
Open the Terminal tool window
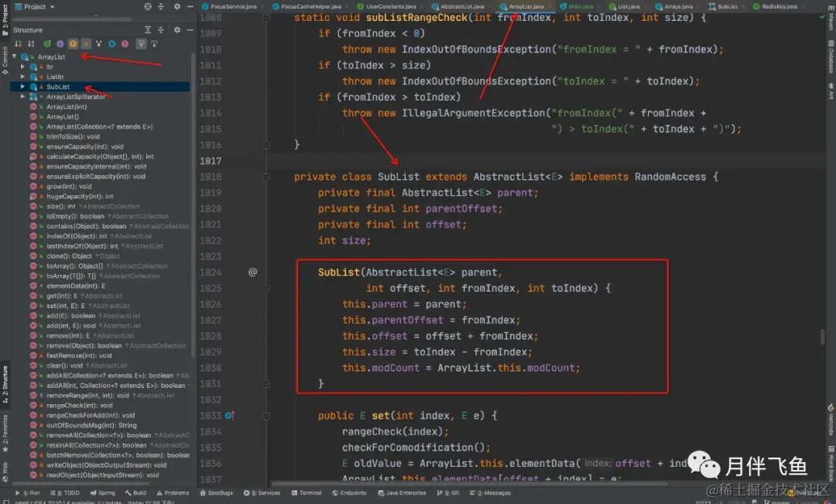(306, 493)
